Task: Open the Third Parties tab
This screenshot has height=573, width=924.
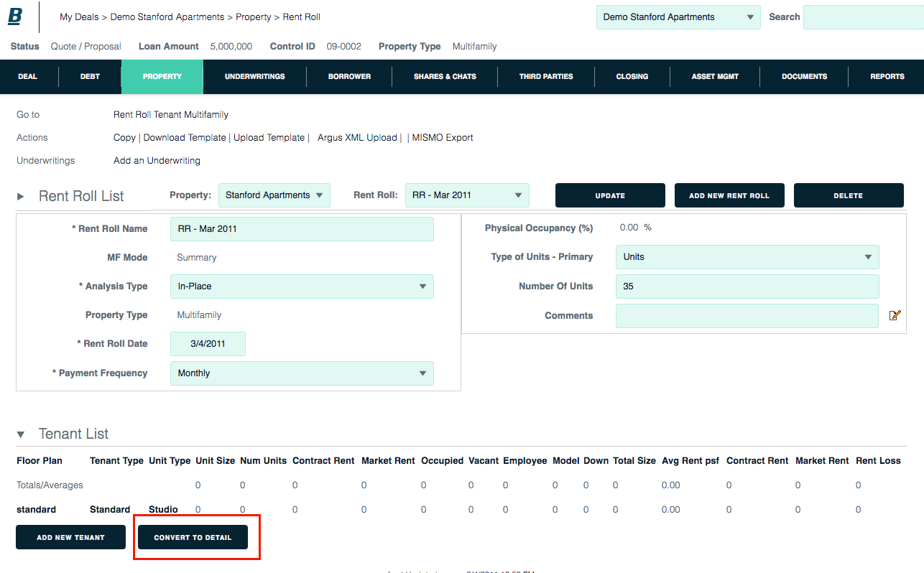Action: pyautogui.click(x=546, y=76)
